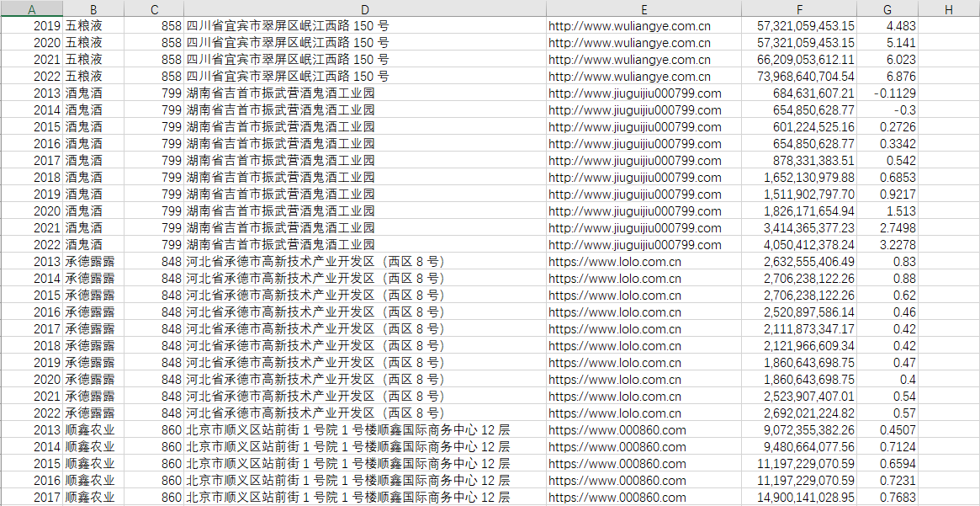The image size is (980, 506).
Task: Select cell with value 2.7498
Action: coord(887,228)
